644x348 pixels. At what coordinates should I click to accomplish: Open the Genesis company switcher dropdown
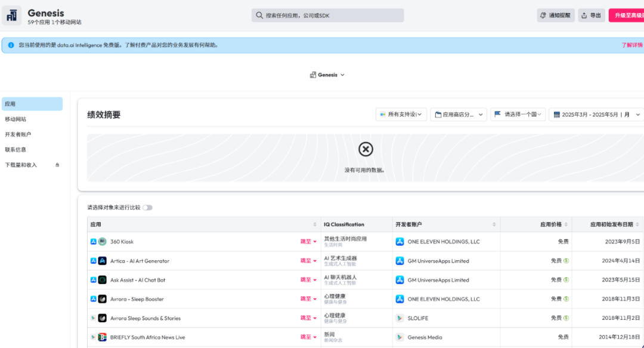click(x=327, y=75)
